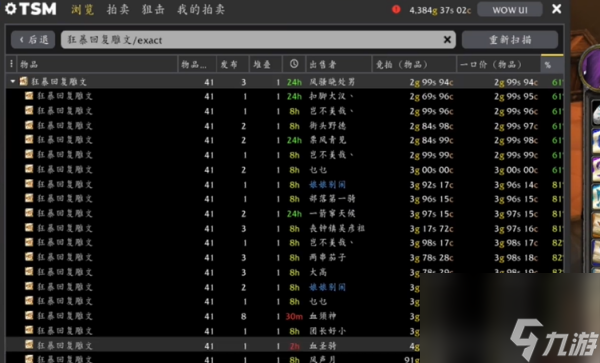The width and height of the screenshot is (600, 363).
Task: Click the 4,384g 37s 02c gold amount
Action: pos(440,10)
